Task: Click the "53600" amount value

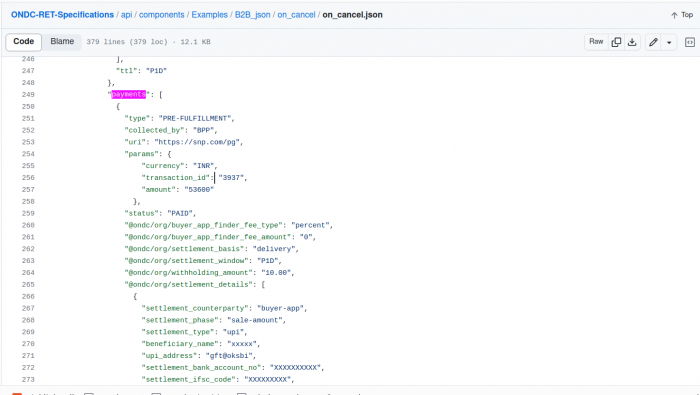Action: click(199, 189)
